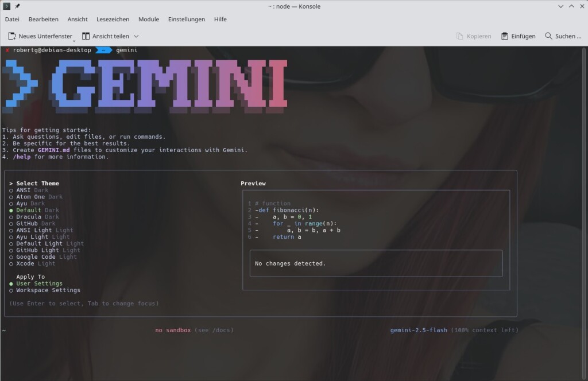Click the pin icon in title bar

pyautogui.click(x=17, y=6)
